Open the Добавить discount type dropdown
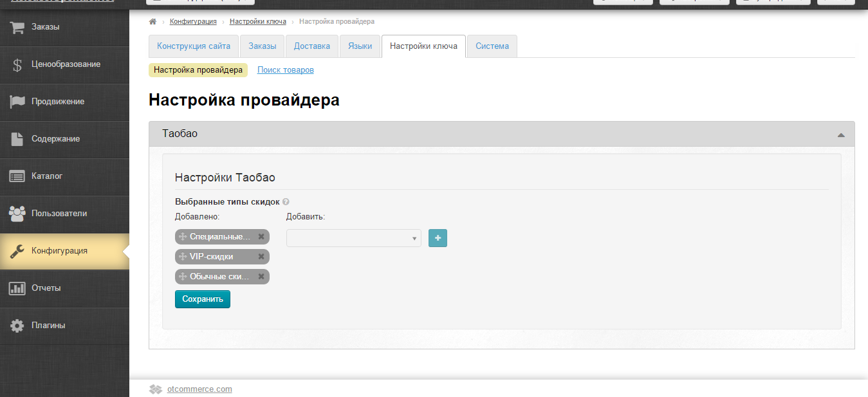The width and height of the screenshot is (868, 397). (354, 238)
